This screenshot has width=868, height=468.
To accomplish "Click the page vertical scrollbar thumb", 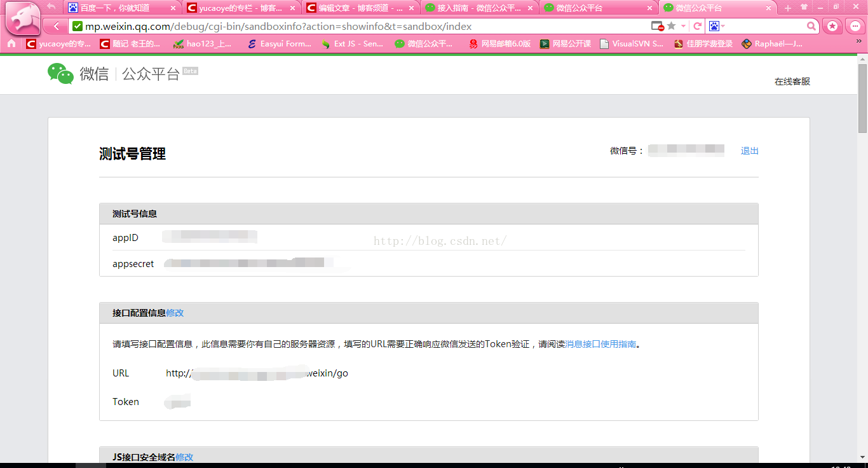I will [862, 97].
